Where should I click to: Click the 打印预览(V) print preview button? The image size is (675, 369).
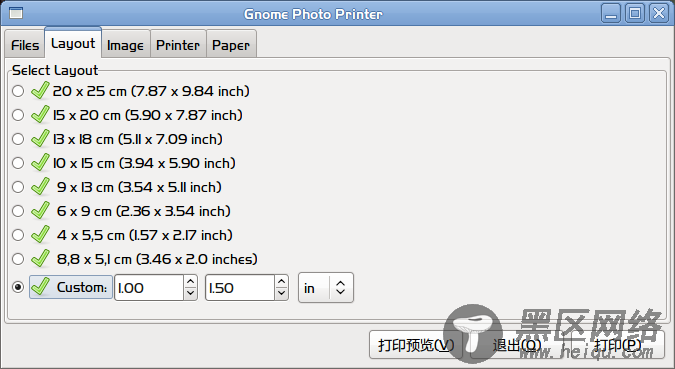[415, 345]
